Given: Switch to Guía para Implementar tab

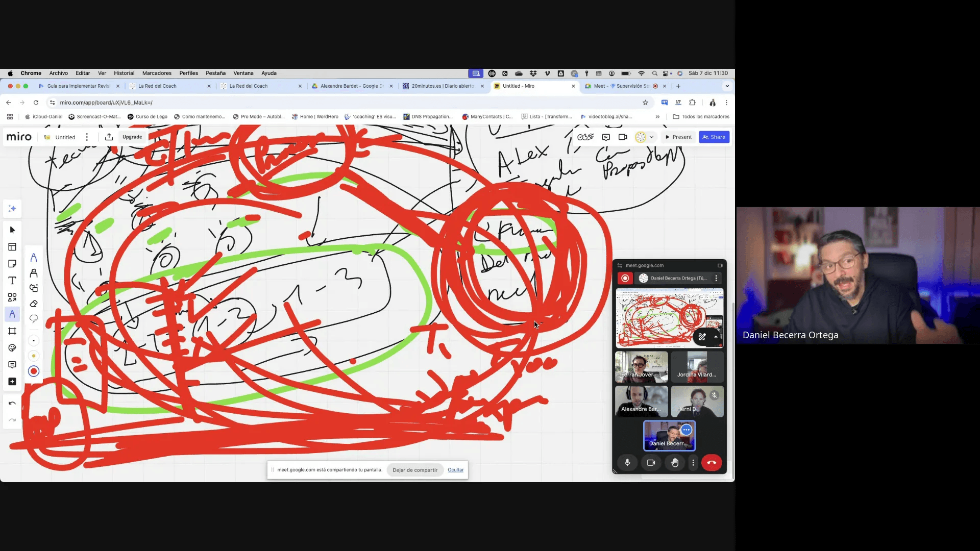Looking at the screenshot, I should pos(79,86).
